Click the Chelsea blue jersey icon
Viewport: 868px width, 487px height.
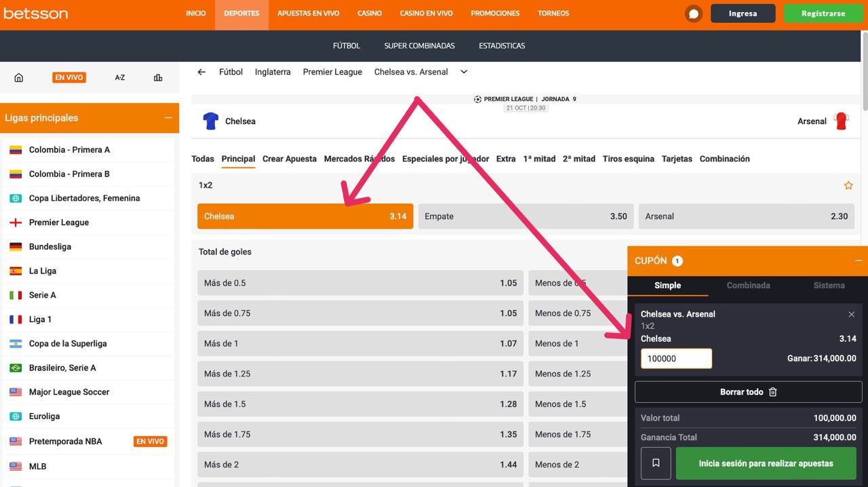(x=211, y=121)
